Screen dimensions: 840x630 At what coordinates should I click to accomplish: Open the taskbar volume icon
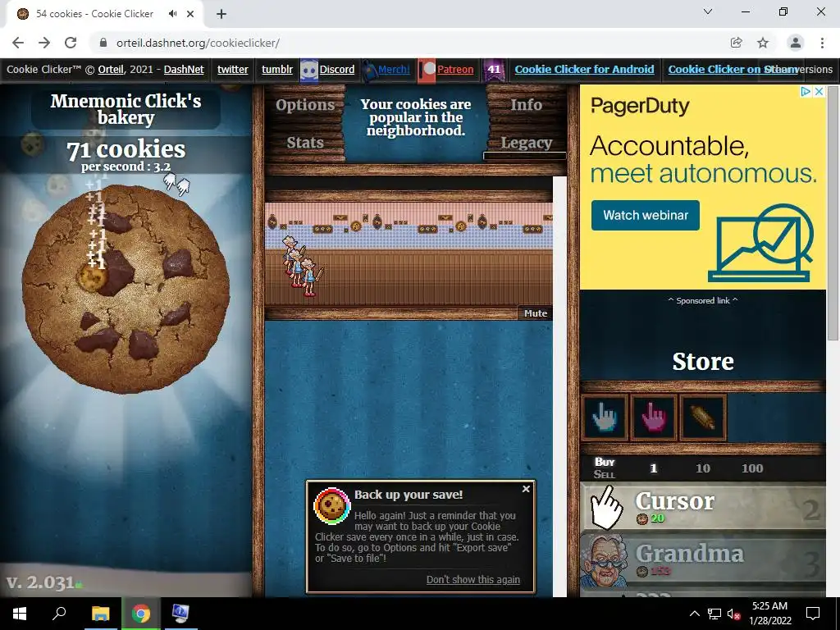coord(733,614)
